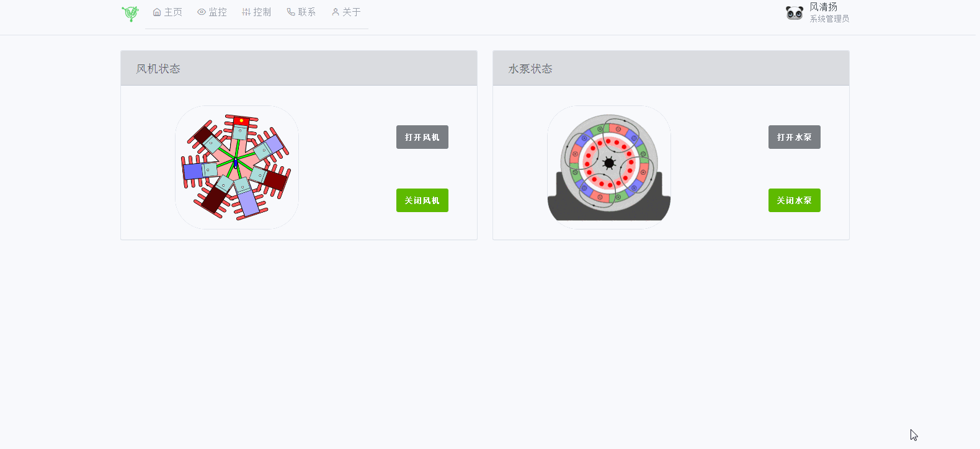Stop the pump with 关闭水泵 button

795,200
